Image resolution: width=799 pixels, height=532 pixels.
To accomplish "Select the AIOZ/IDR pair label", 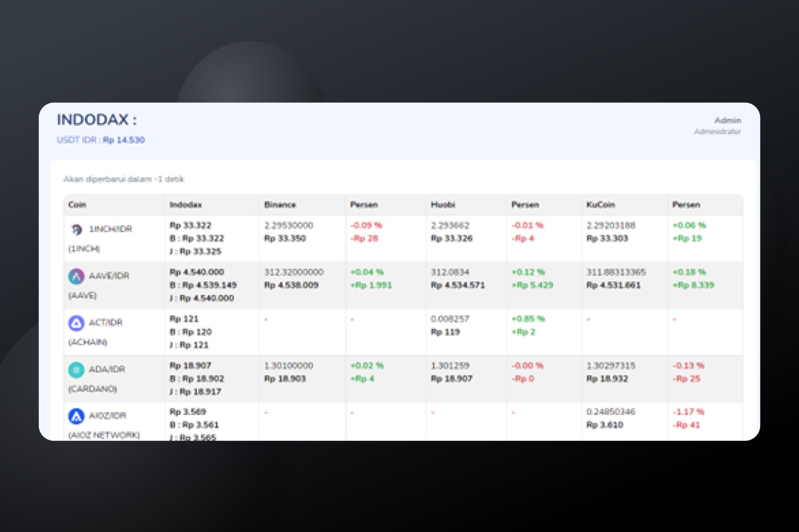I will click(x=107, y=415).
